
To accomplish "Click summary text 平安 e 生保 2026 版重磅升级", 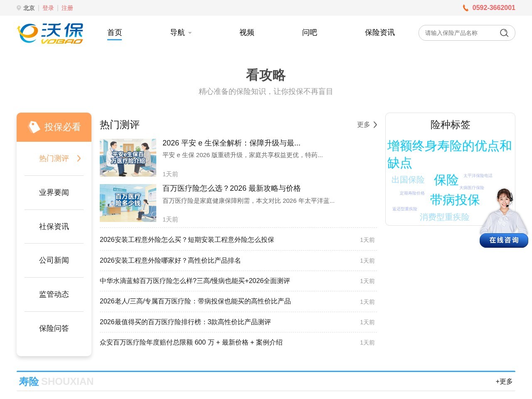I will coord(243,155).
